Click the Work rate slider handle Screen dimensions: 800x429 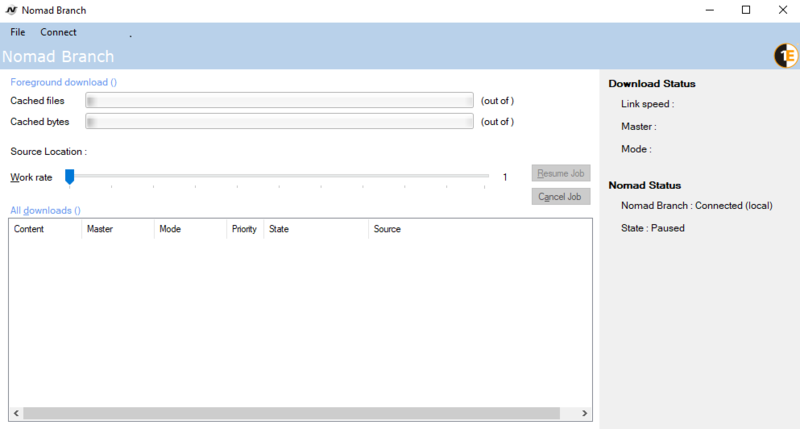(x=70, y=177)
